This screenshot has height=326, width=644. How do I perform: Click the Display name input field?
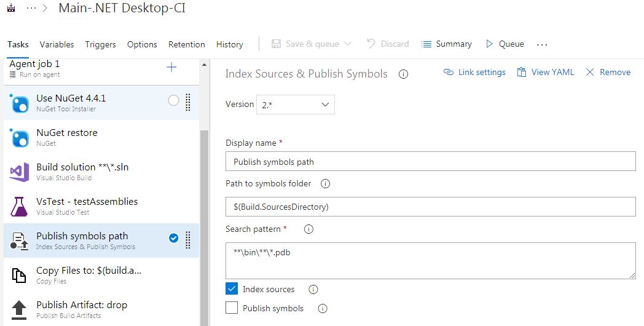pyautogui.click(x=430, y=162)
